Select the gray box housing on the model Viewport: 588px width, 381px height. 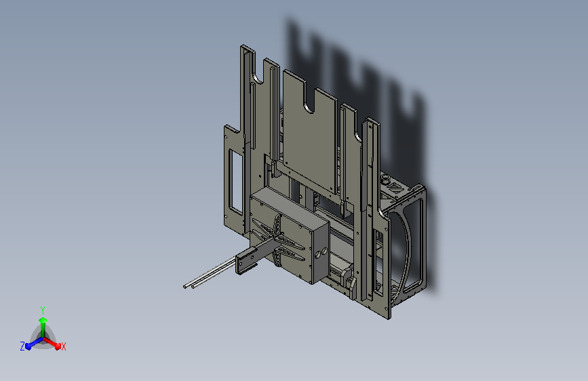[291, 235]
